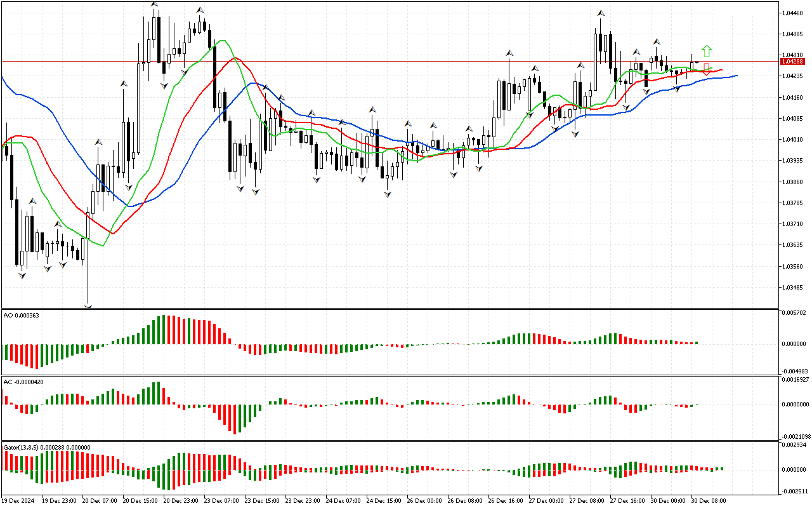Click the 24 Dec 15:00 time label
812x508 pixels.
pos(384,500)
